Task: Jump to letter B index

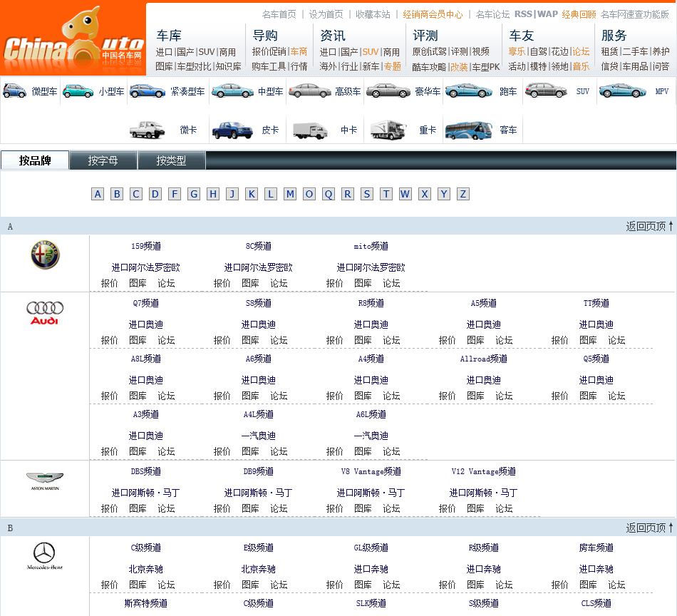Action: click(117, 194)
